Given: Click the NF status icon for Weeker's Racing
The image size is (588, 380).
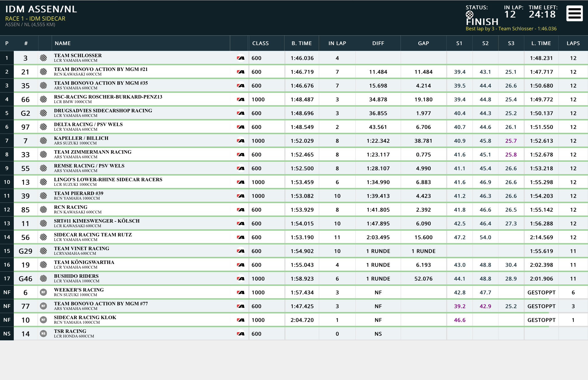Looking at the screenshot, I should click(43, 292).
